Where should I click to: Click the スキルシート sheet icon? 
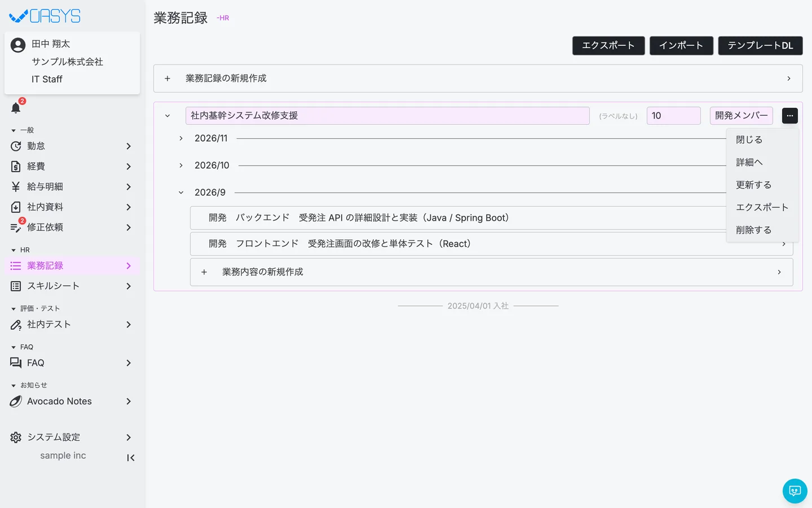tap(16, 286)
